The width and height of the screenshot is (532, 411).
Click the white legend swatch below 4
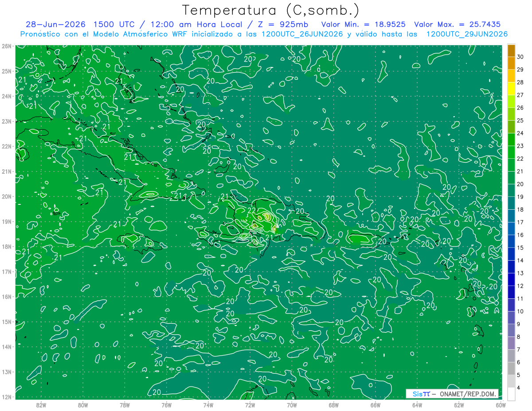511,394
